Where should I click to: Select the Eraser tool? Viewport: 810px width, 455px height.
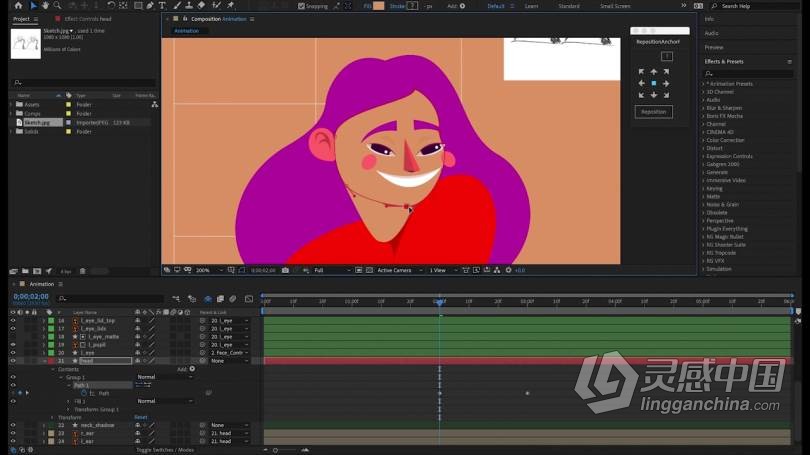201,6
